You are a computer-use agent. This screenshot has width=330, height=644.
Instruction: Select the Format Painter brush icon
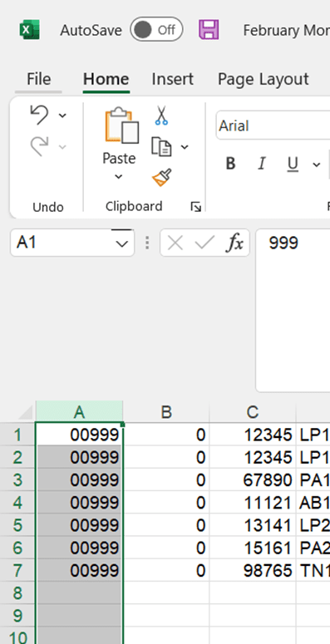tap(161, 178)
